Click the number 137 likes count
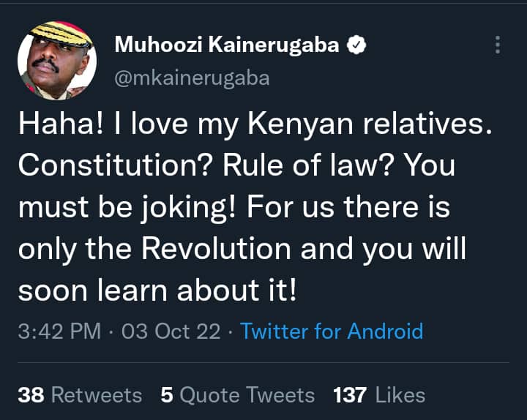 coord(350,395)
